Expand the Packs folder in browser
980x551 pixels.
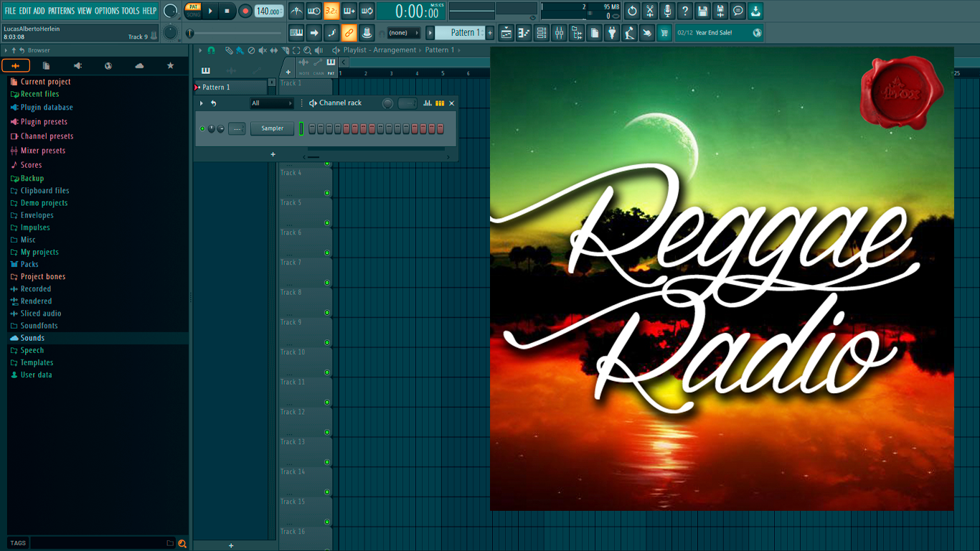(29, 264)
